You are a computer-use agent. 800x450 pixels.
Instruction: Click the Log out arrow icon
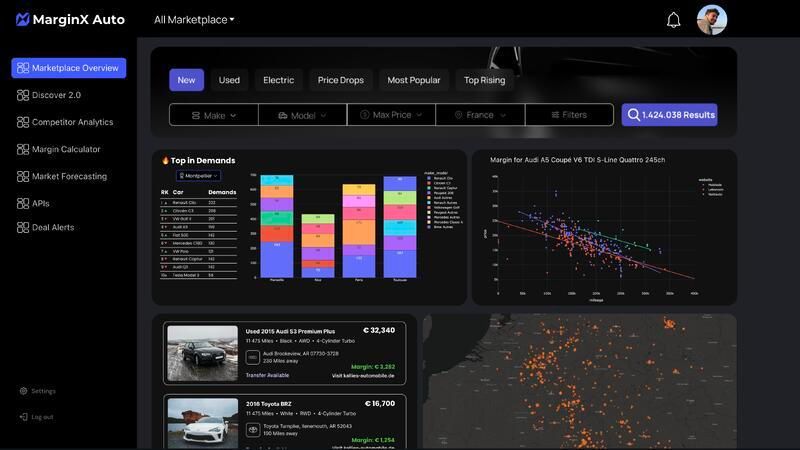point(23,417)
